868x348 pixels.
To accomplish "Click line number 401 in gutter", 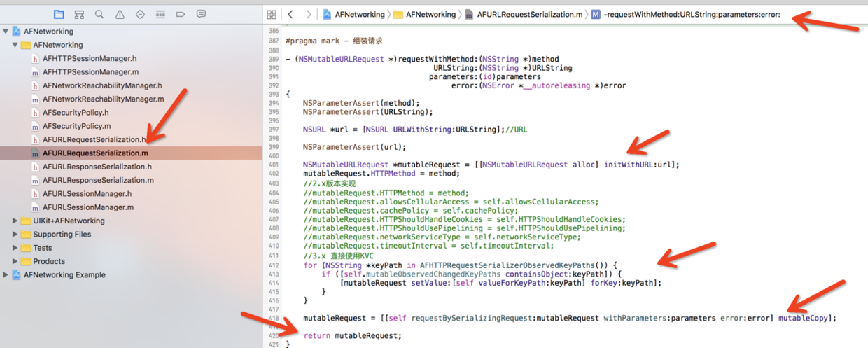I will 273,165.
